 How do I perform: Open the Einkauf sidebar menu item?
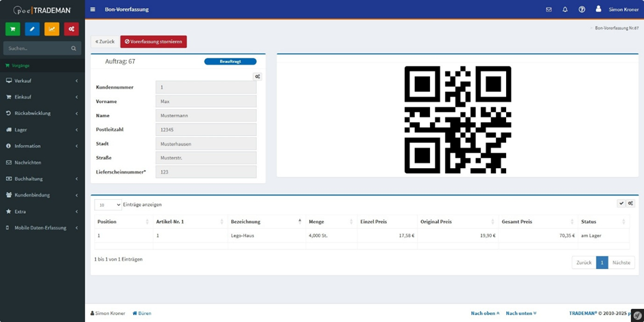[x=43, y=97]
